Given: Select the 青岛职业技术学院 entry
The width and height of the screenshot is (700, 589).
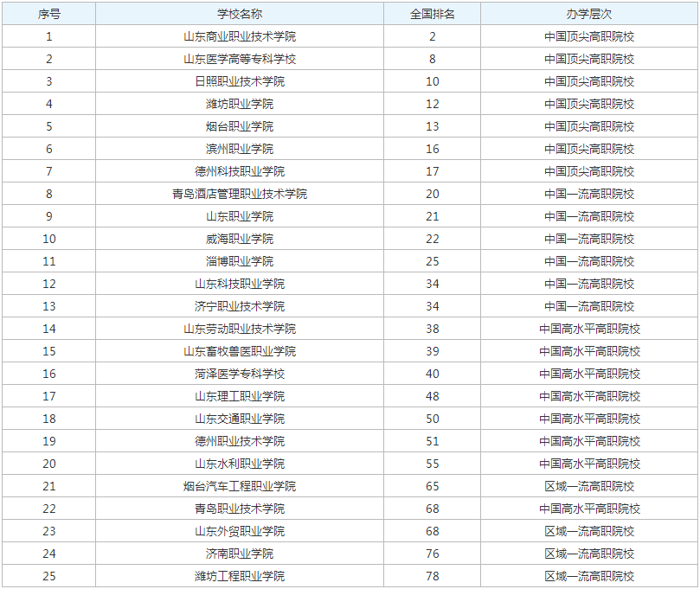Looking at the screenshot, I should 240,509.
